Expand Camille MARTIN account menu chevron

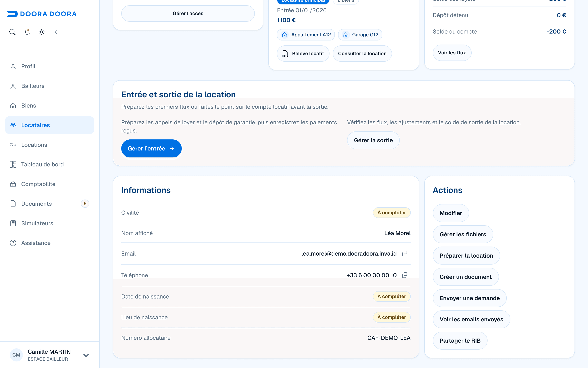(86, 355)
